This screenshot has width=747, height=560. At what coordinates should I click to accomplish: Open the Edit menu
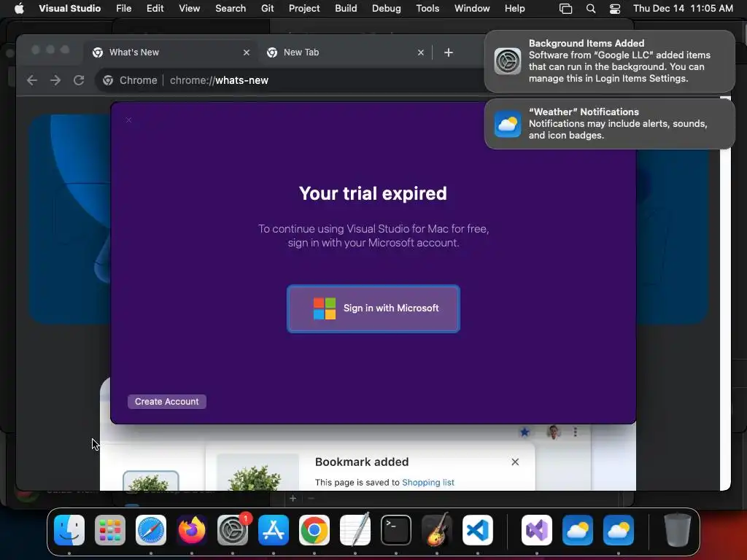pyautogui.click(x=155, y=8)
